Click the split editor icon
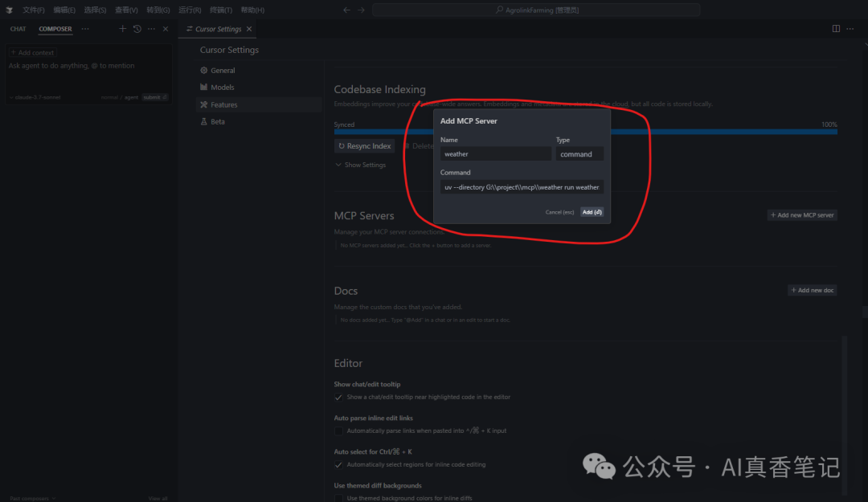 [836, 29]
